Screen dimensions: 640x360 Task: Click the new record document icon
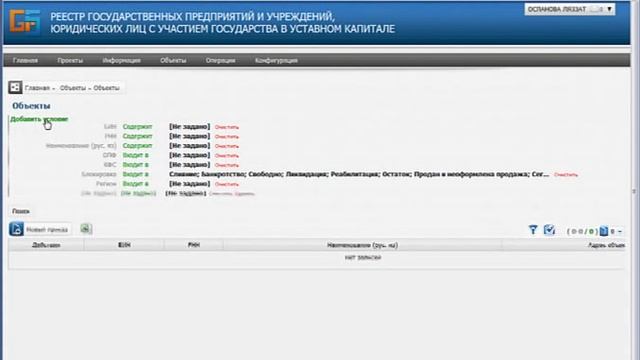[16, 229]
